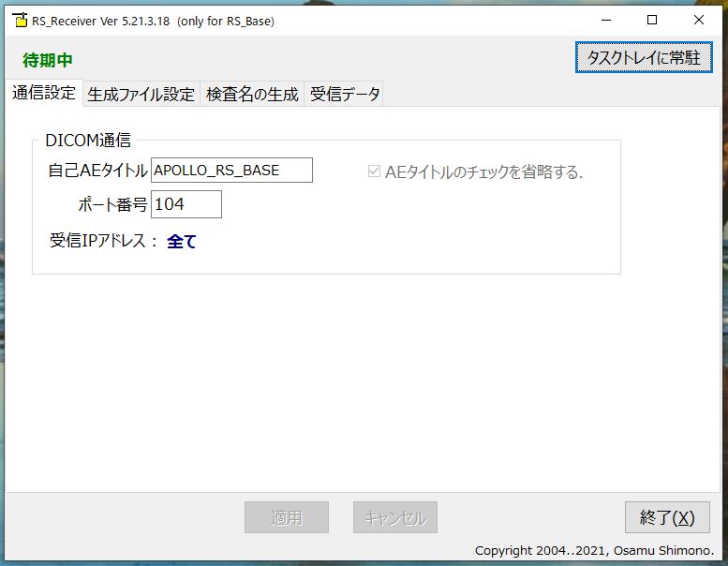The width and height of the screenshot is (728, 566).
Task: Toggle AEタイトルのチェックを省略する checkbox
Action: tap(374, 171)
